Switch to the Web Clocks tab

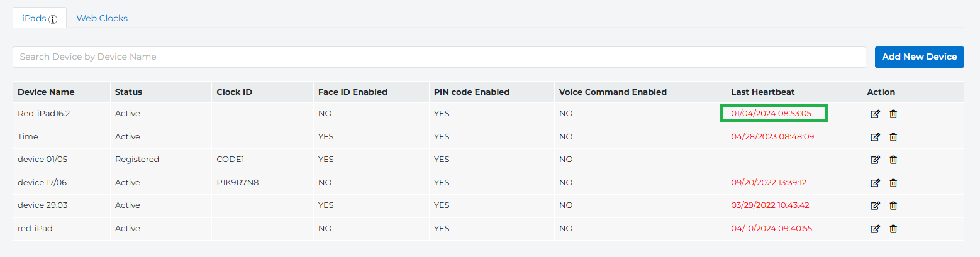(x=102, y=18)
